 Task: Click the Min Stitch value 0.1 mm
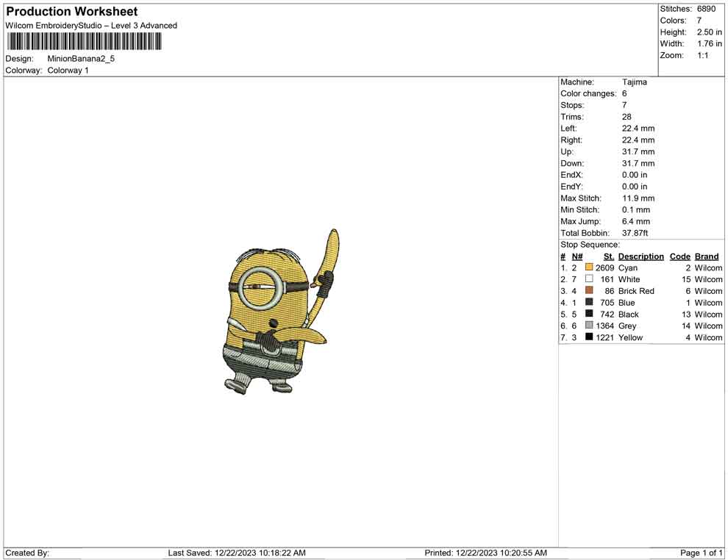tap(636, 209)
